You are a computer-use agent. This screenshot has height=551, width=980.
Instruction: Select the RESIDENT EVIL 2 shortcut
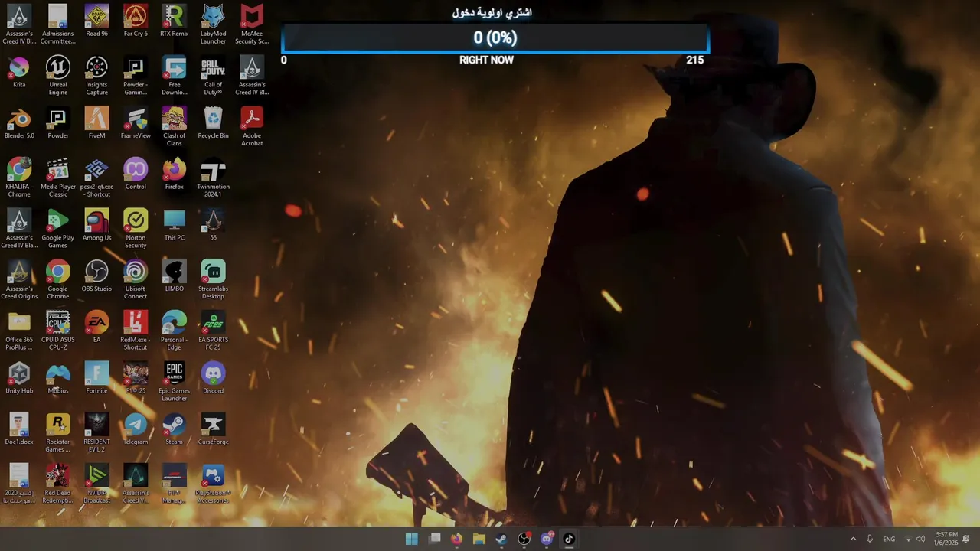pos(96,433)
